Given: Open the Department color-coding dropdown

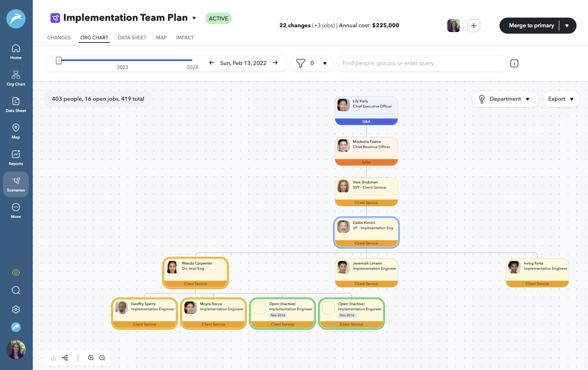Looking at the screenshot, I should [x=505, y=99].
